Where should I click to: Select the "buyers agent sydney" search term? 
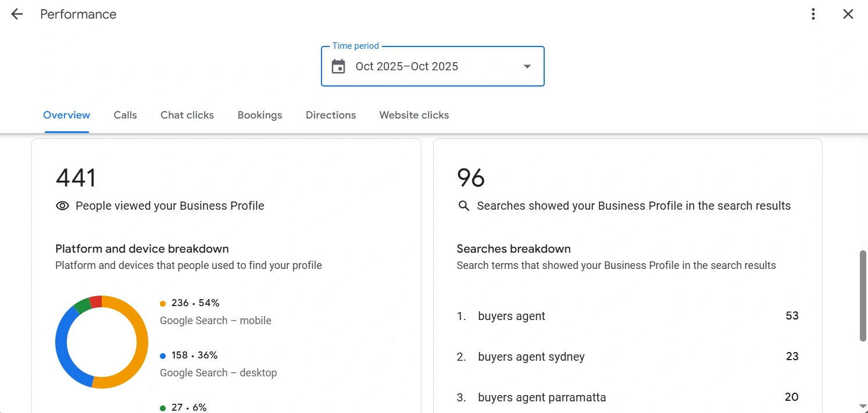click(x=531, y=357)
